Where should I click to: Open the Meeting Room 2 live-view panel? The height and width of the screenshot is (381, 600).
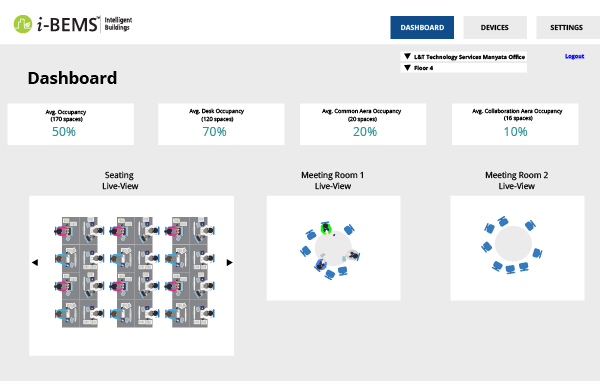click(x=517, y=248)
